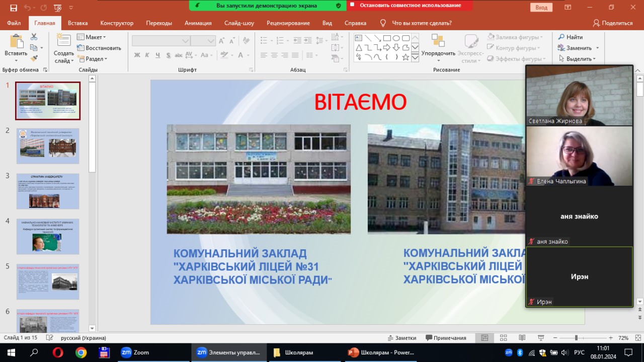
Task: Open the Макет layout dropdown
Action: (x=91, y=37)
